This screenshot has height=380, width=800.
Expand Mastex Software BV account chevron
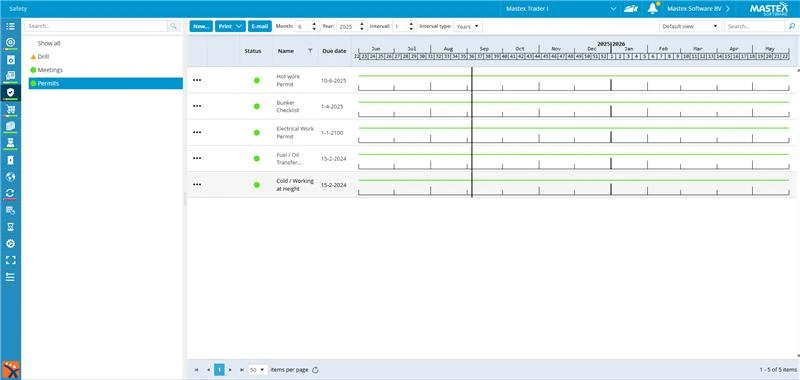point(728,9)
